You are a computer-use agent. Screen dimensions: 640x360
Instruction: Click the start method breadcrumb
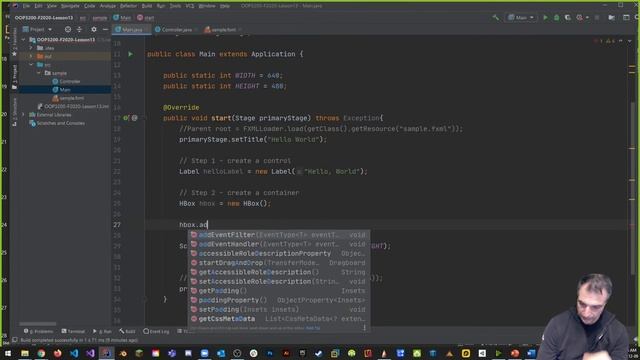tap(146, 18)
